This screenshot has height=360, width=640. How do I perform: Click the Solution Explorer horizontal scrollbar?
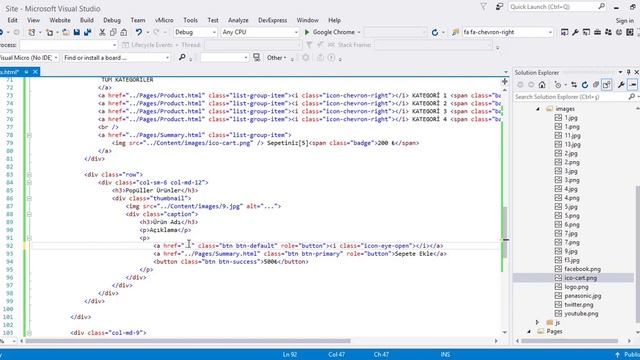pyautogui.click(x=571, y=341)
